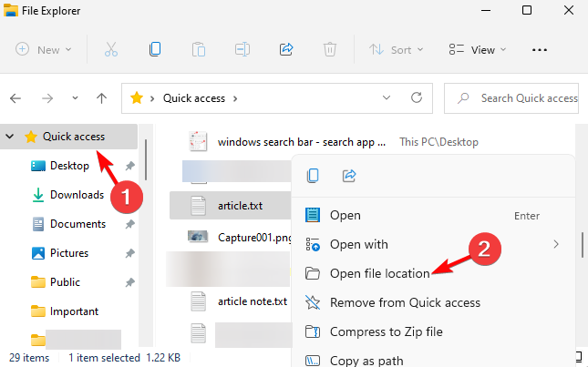Open recent locations chevron dropdown
Screen dimensions: 588x367
[75, 98]
